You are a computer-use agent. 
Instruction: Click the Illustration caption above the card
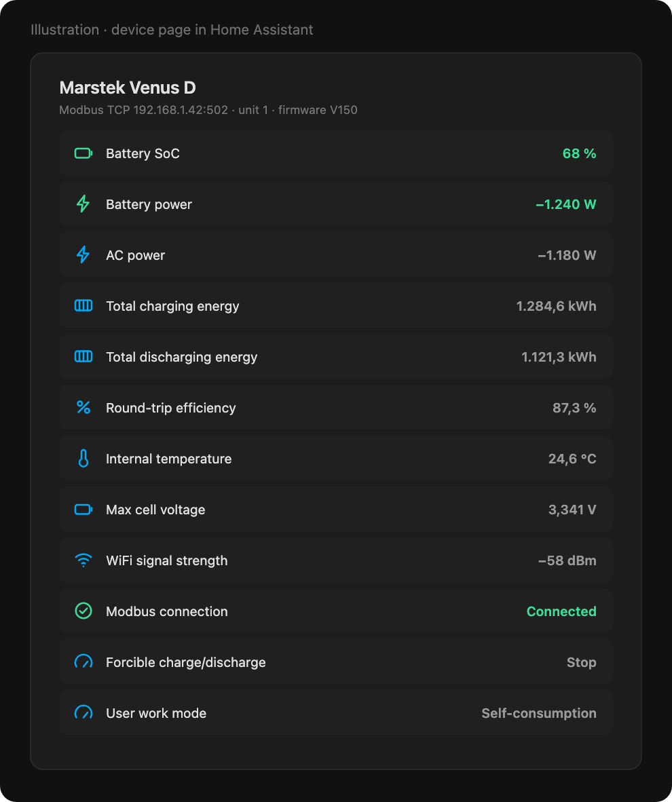(x=172, y=30)
